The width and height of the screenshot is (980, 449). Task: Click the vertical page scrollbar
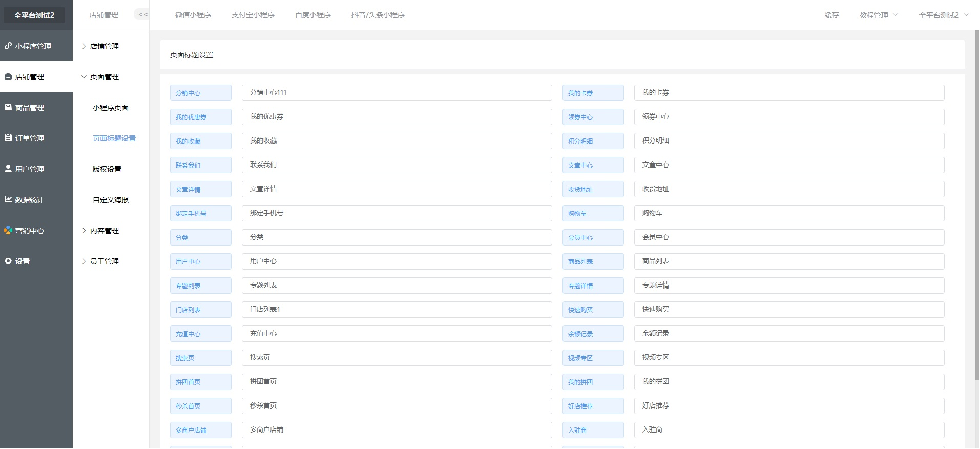[977, 205]
